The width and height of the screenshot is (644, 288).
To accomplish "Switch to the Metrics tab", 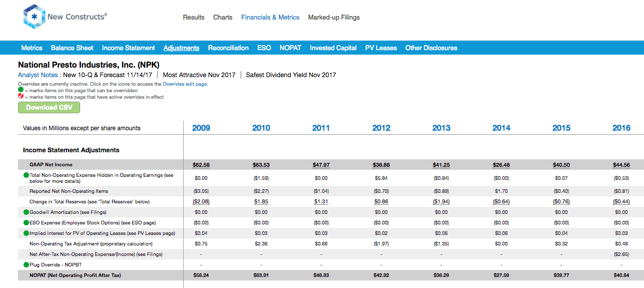I will point(32,48).
